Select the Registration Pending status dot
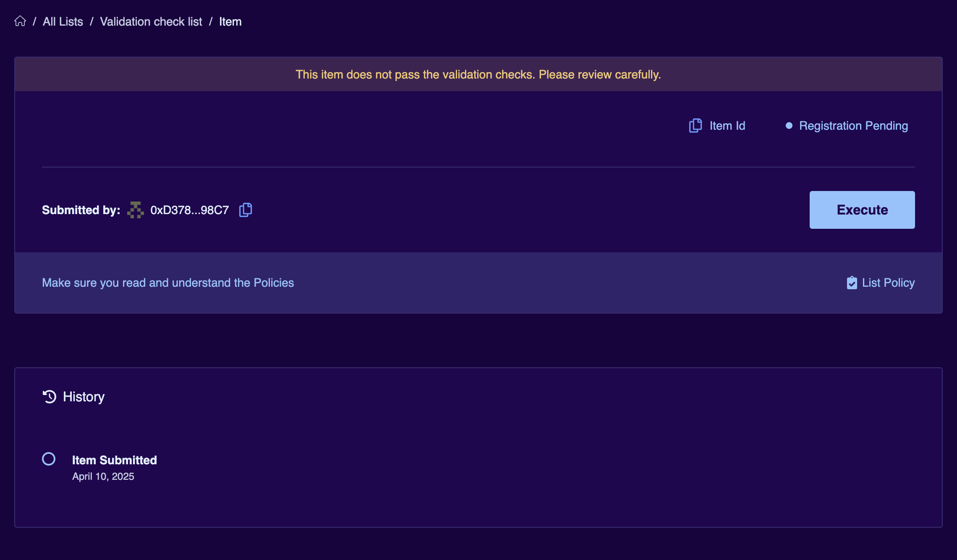 [789, 126]
